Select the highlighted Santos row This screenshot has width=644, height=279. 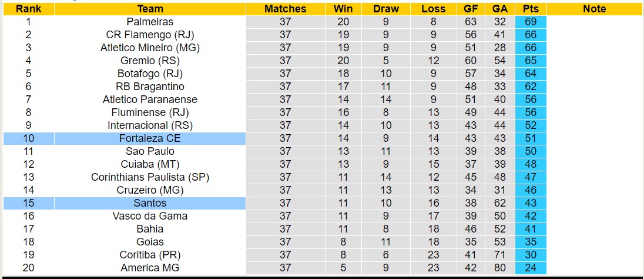click(x=150, y=203)
